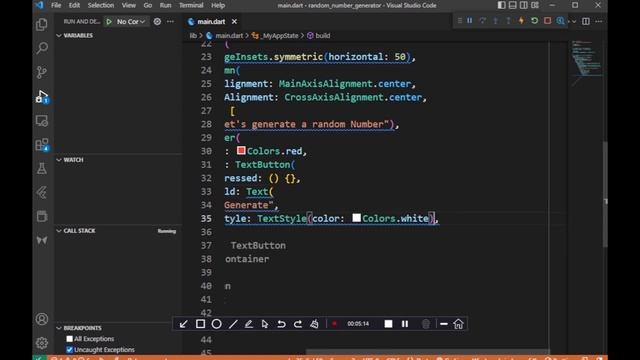Image resolution: width=640 pixels, height=360 pixels.
Task: Open the Go menu
Action: (x=148, y=5)
